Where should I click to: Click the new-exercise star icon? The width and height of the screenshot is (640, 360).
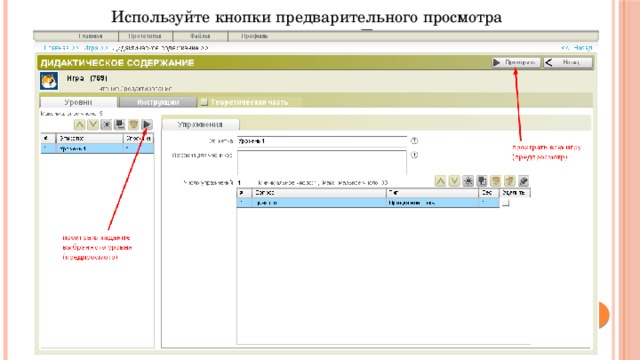(468, 181)
